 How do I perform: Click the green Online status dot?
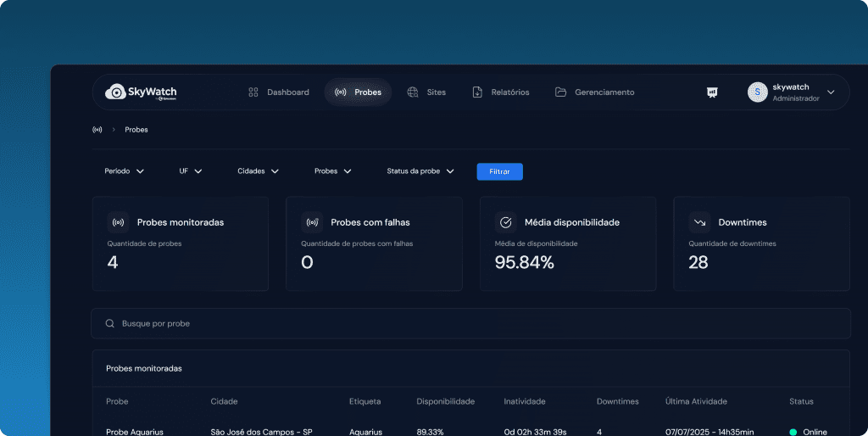tap(793, 432)
